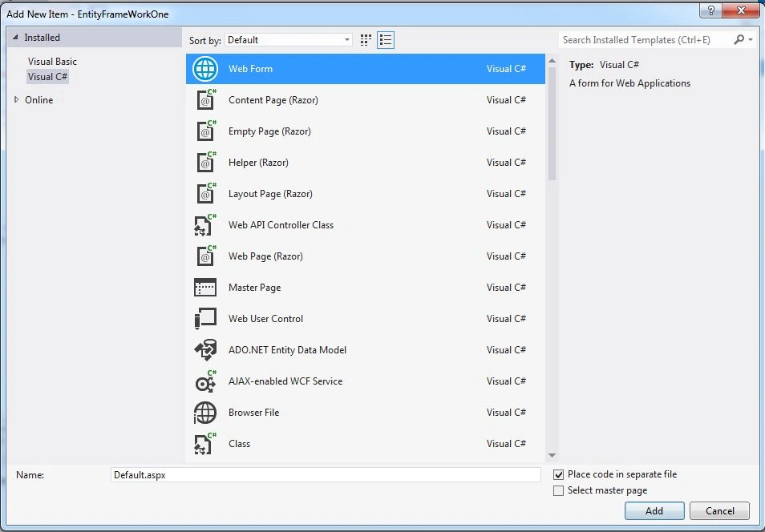Click the Web API Controller Class icon
Screen dimensions: 765x532
coord(205,225)
